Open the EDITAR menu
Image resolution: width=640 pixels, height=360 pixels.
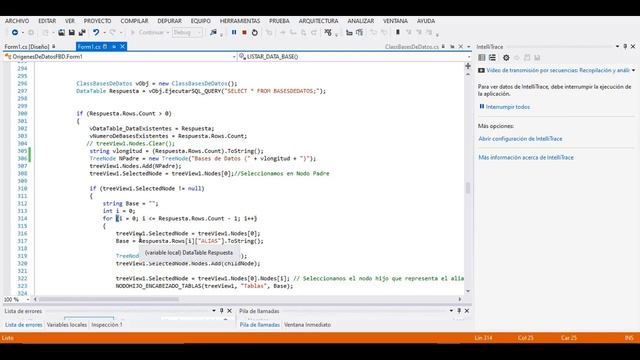[x=47, y=21]
